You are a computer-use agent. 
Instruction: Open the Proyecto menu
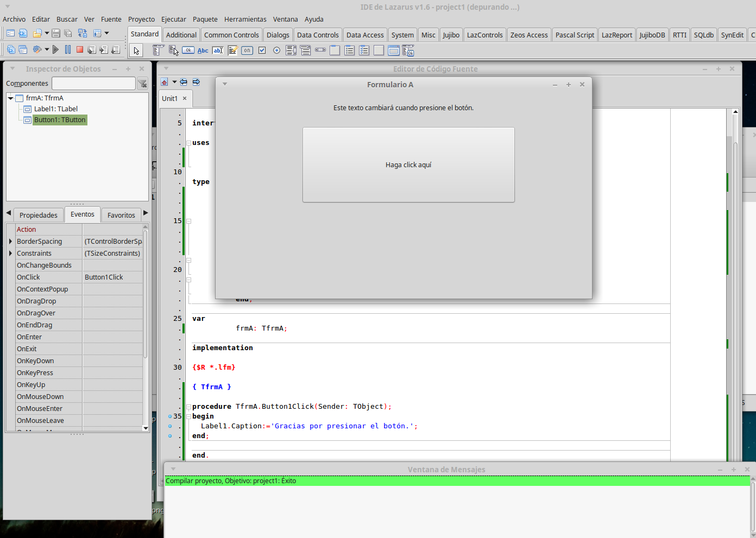[141, 19]
